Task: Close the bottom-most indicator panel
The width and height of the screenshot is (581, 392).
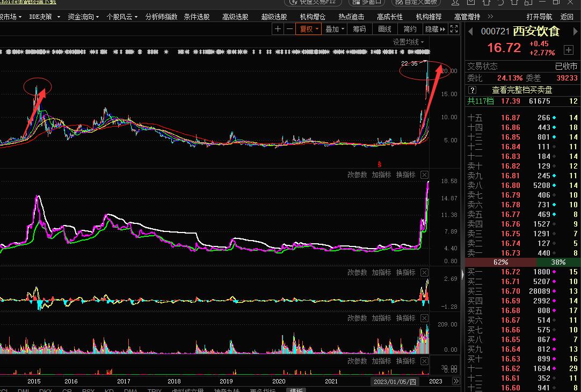Action: click(x=425, y=361)
